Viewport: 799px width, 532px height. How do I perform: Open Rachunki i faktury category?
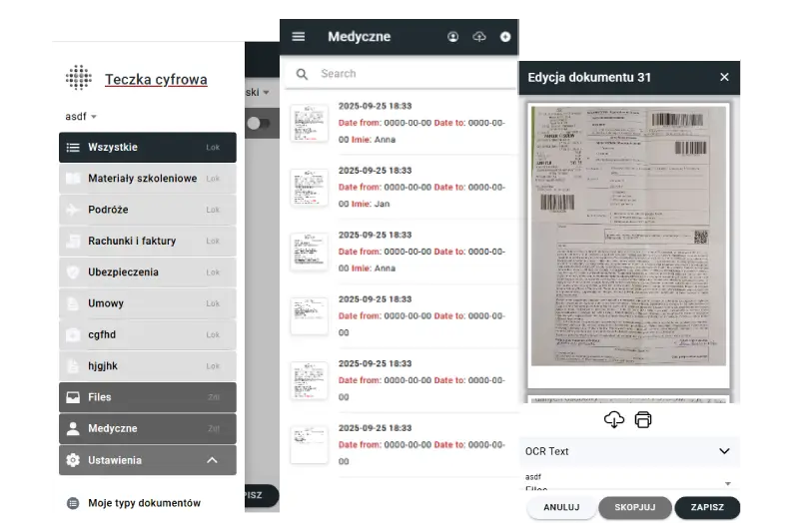point(148,241)
